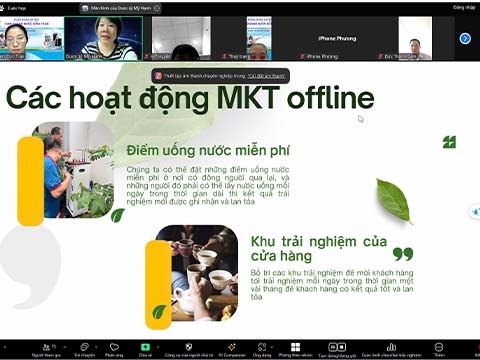480x360 pixels.
Task: Click the record/pause recording icon
Action: click(x=337, y=347)
